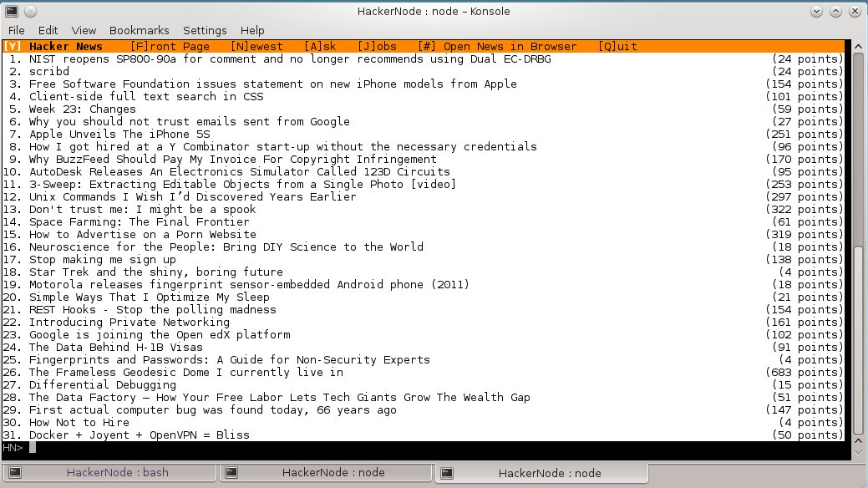Click terminal icon on middle HackerNode : node tab
Image resolution: width=868 pixels, height=488 pixels.
(x=231, y=472)
